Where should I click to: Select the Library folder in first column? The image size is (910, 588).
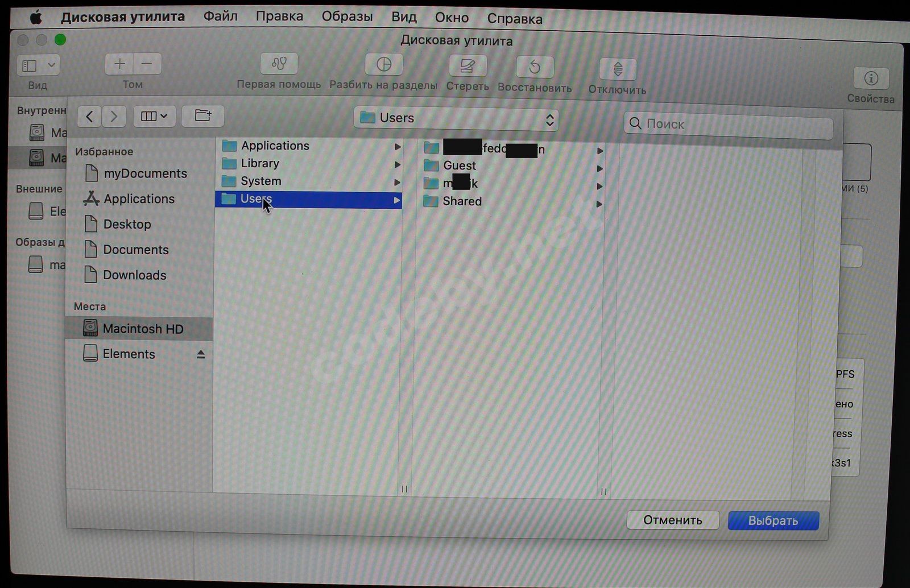point(309,163)
